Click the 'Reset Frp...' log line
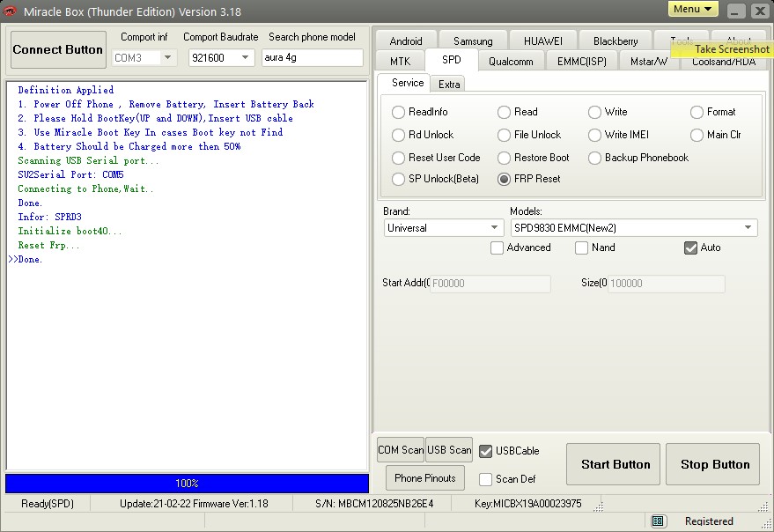 coord(48,246)
